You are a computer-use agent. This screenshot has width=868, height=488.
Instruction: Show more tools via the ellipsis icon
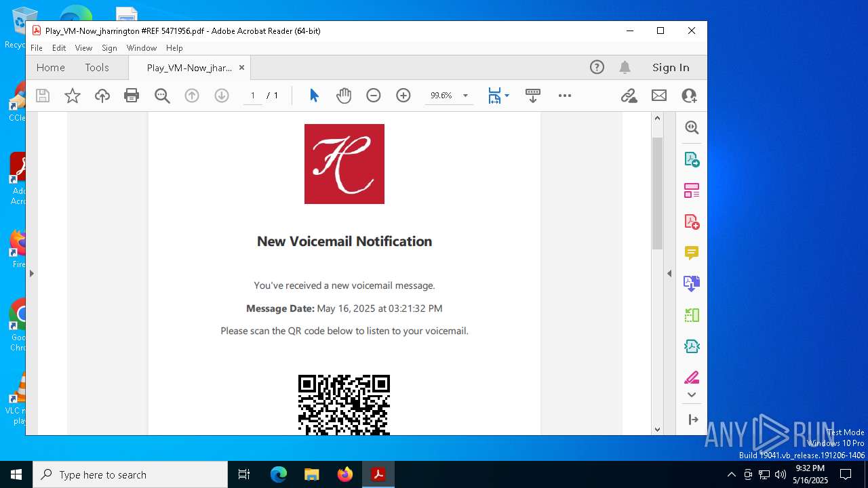pos(565,96)
